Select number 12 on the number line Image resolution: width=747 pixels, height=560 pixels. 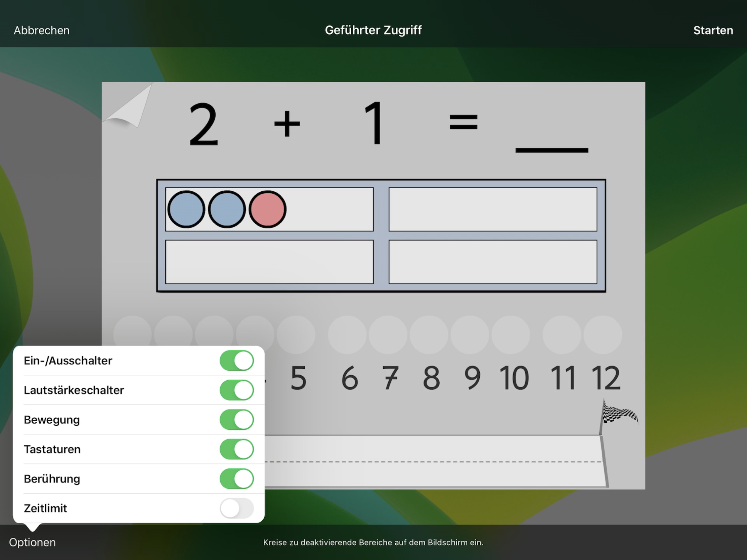[606, 378]
